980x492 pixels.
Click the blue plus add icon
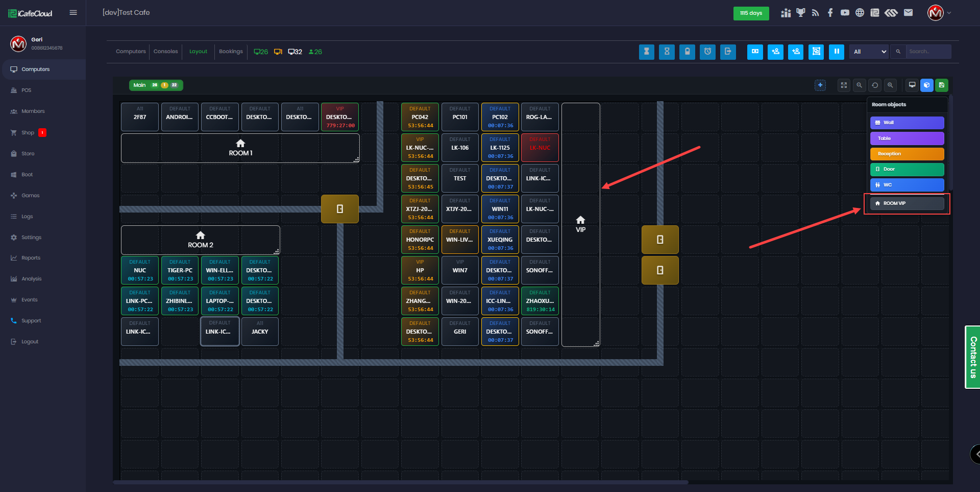[820, 85]
